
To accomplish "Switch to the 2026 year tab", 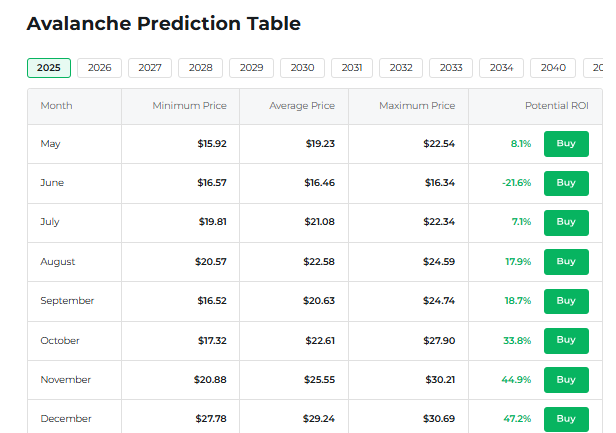I will (99, 68).
